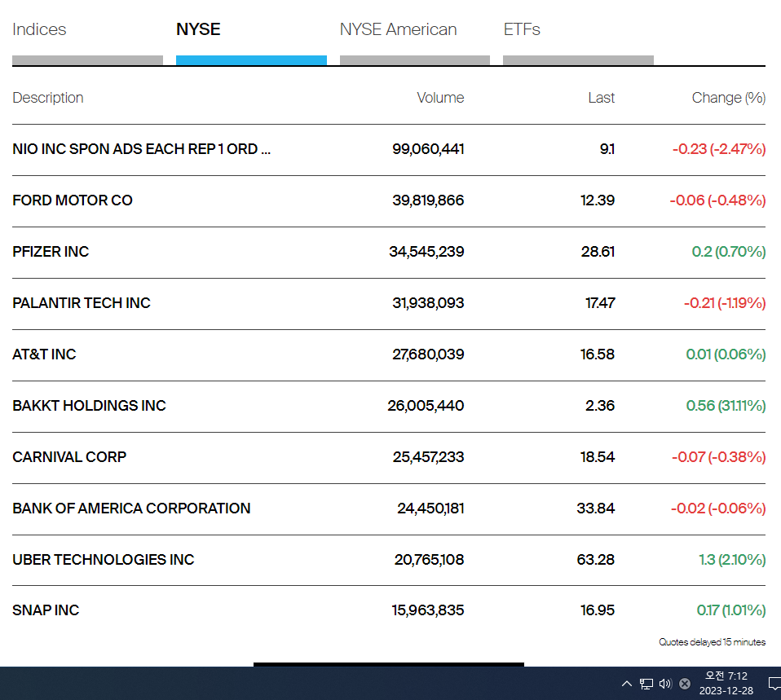Click Snap last price 16.95
The height and width of the screenshot is (700, 781).
coord(598,610)
